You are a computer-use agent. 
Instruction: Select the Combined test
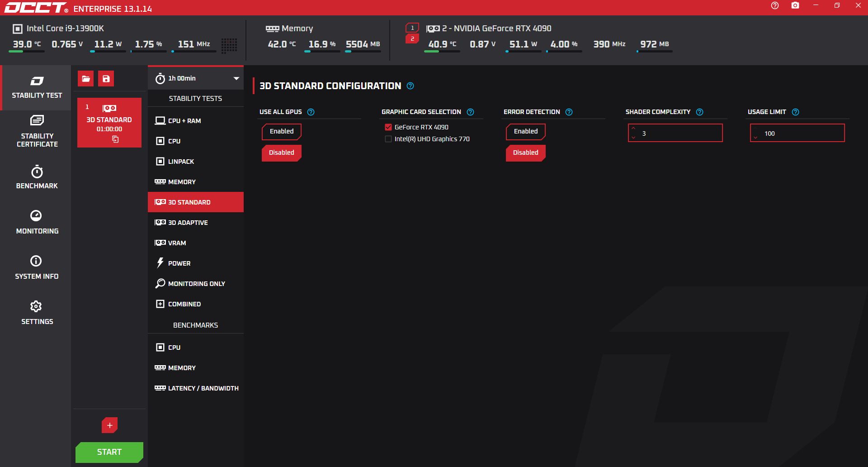point(196,304)
